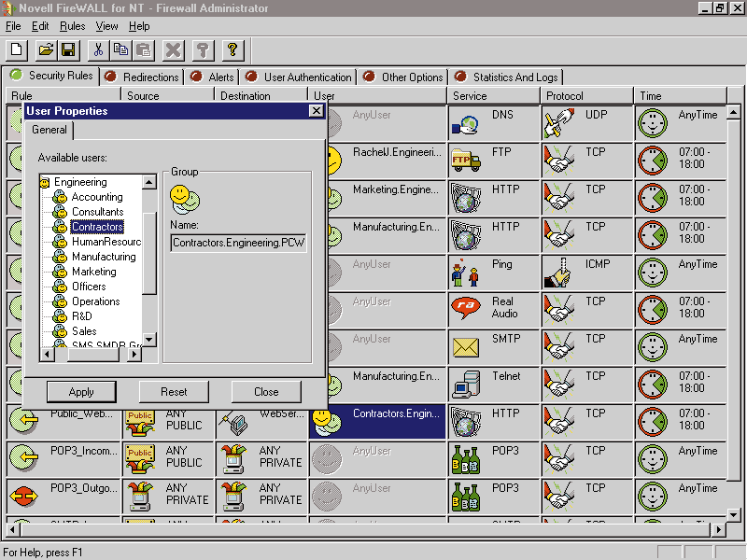Click the Apply button
Screen dimensions: 747x560
[x=81, y=392]
